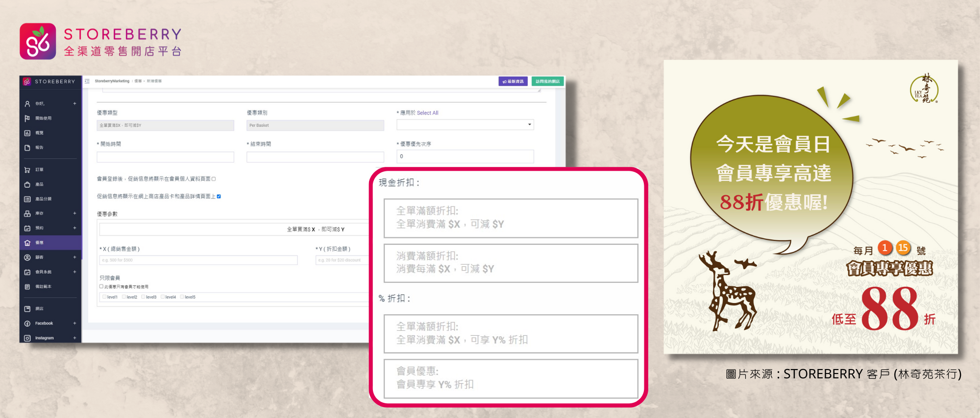Click the 開始時間 start time field
This screenshot has width=980, height=418.
[165, 157]
